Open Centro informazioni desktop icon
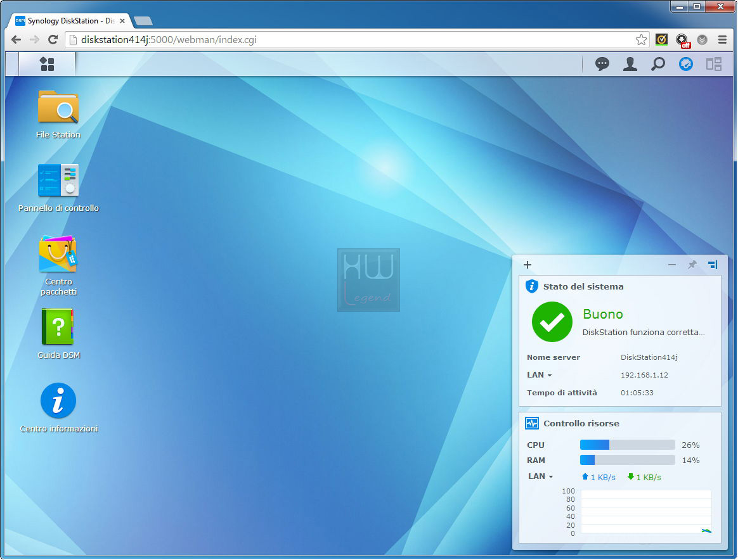The width and height of the screenshot is (738, 560). pos(58,400)
